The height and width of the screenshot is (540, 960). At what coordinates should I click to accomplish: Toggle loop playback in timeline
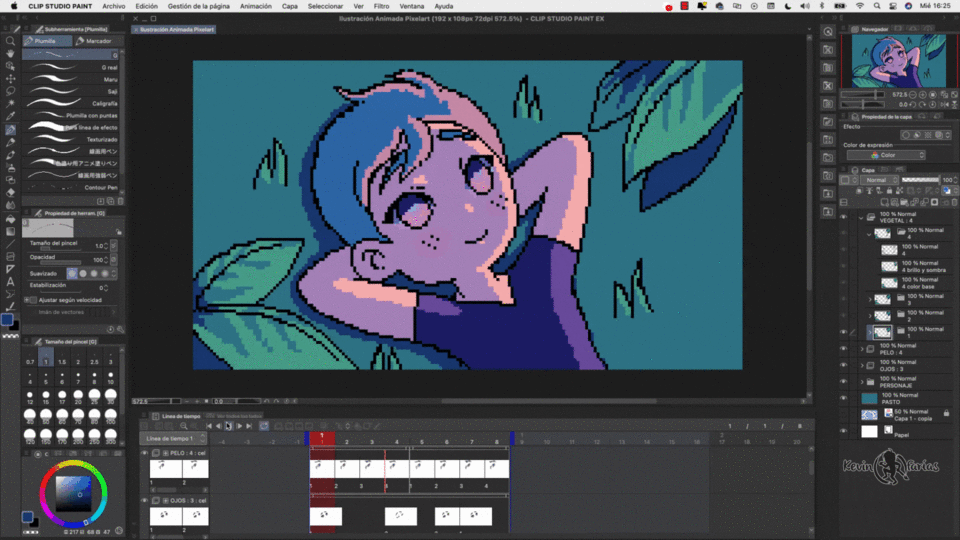point(264,426)
